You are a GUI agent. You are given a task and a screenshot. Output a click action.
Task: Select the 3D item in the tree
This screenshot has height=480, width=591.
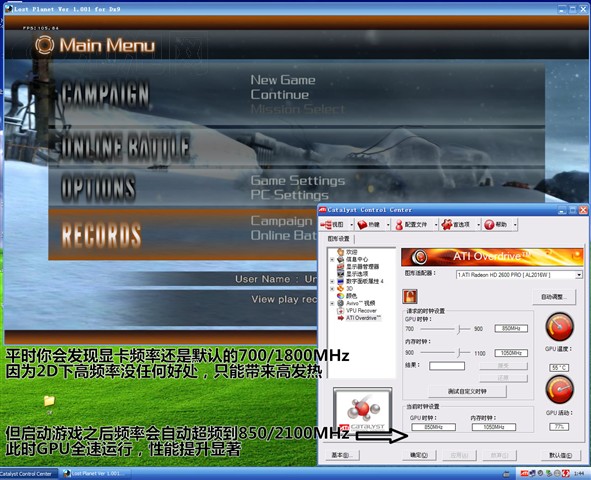(349, 289)
